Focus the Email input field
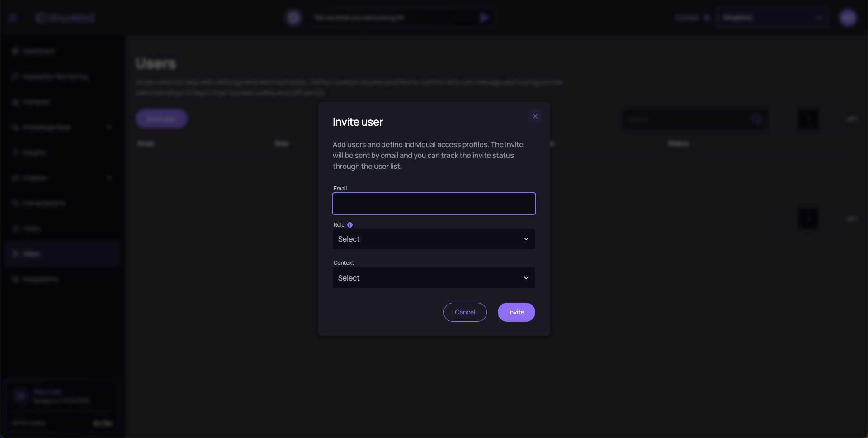 click(434, 204)
